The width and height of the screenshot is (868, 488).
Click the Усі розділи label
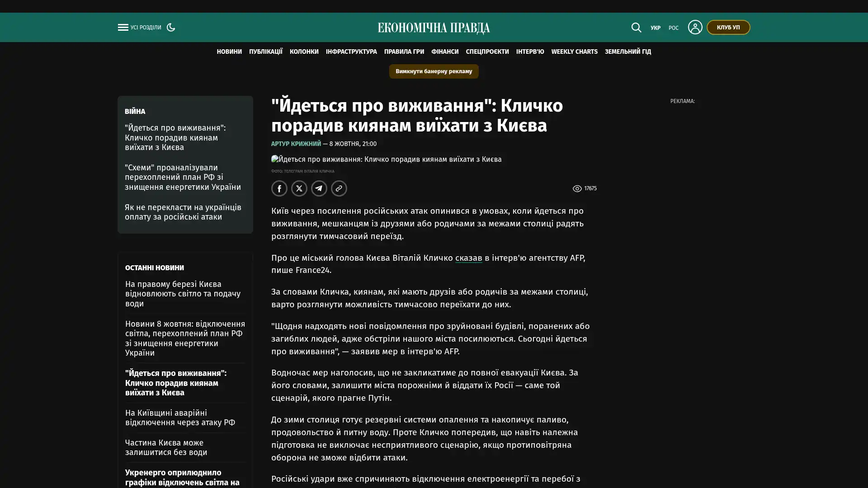tap(146, 28)
